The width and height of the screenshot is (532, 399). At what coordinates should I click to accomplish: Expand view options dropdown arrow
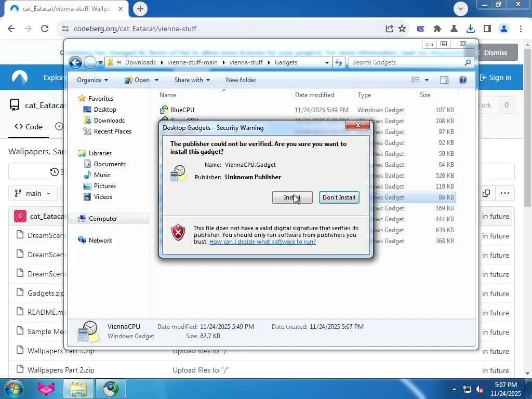point(427,80)
